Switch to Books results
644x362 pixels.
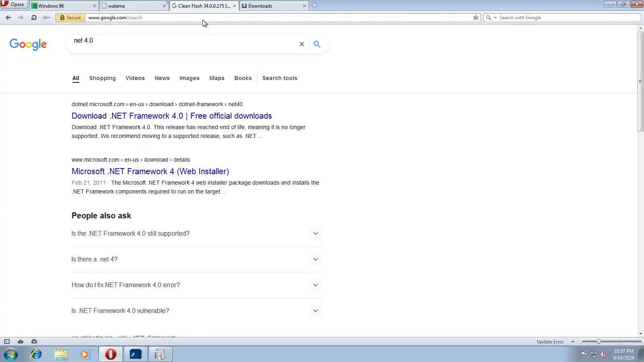pos(243,78)
